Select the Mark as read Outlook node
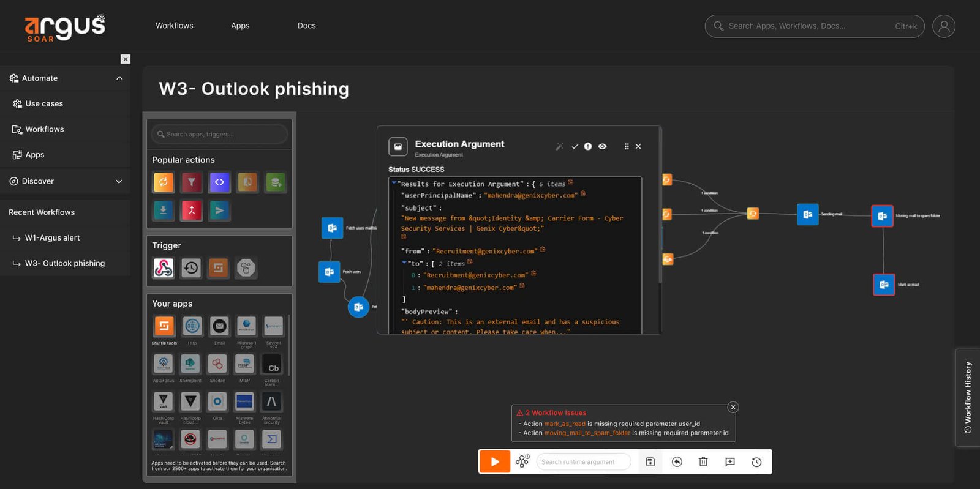 tap(884, 285)
